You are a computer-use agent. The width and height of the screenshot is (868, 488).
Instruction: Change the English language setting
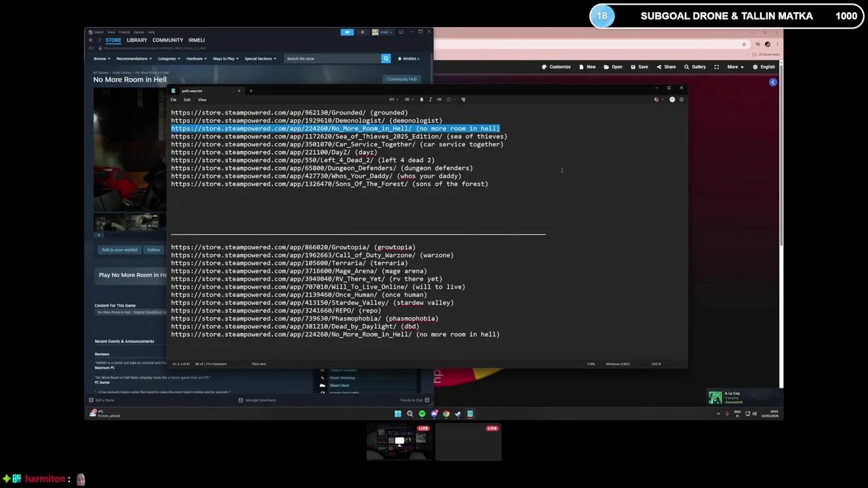(764, 67)
